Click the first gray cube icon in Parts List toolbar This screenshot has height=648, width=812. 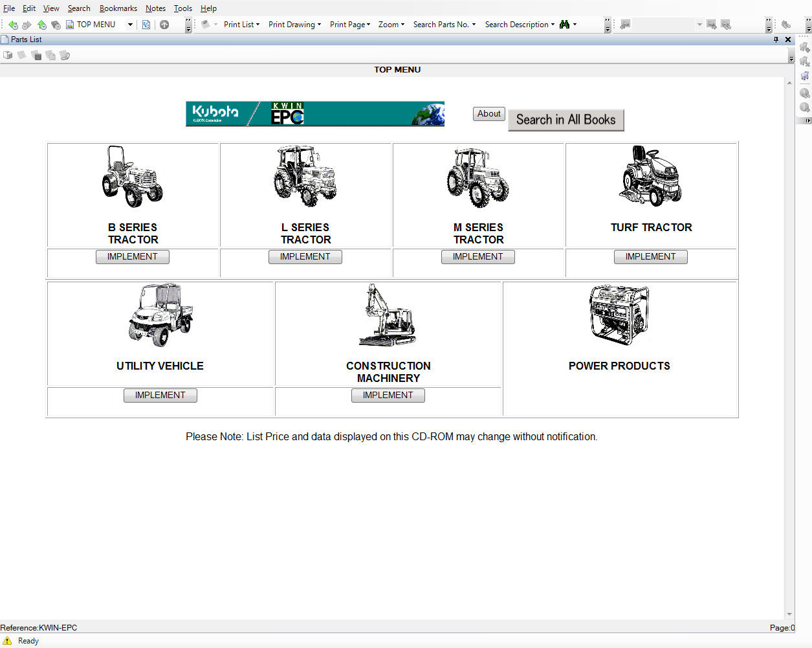8,55
